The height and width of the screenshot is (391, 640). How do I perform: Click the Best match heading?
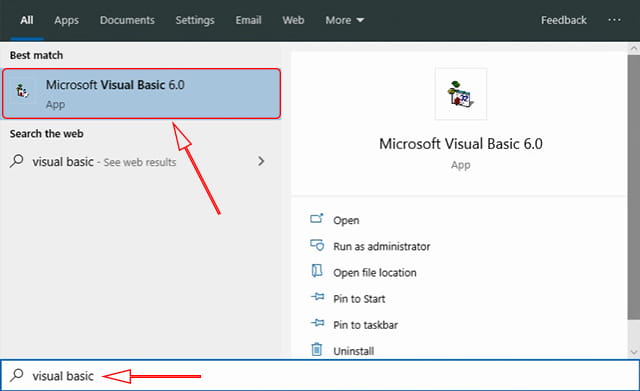36,55
